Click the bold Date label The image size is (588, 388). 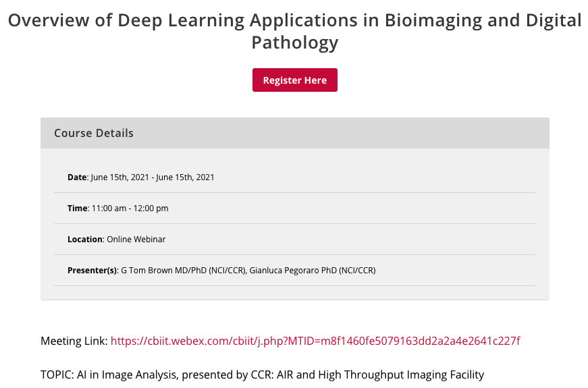[x=77, y=177]
